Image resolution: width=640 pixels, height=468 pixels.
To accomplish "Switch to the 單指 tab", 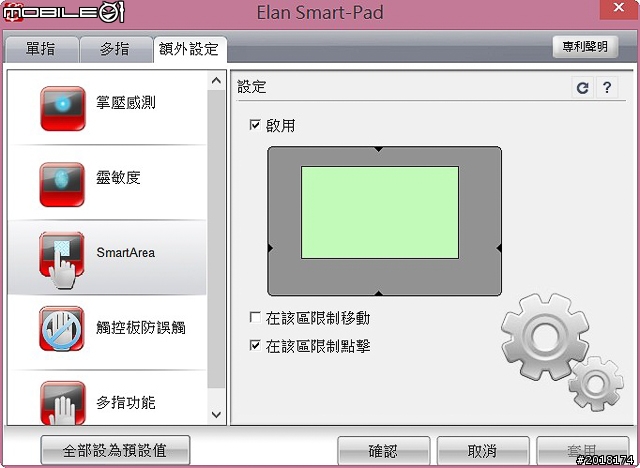I will point(41,49).
